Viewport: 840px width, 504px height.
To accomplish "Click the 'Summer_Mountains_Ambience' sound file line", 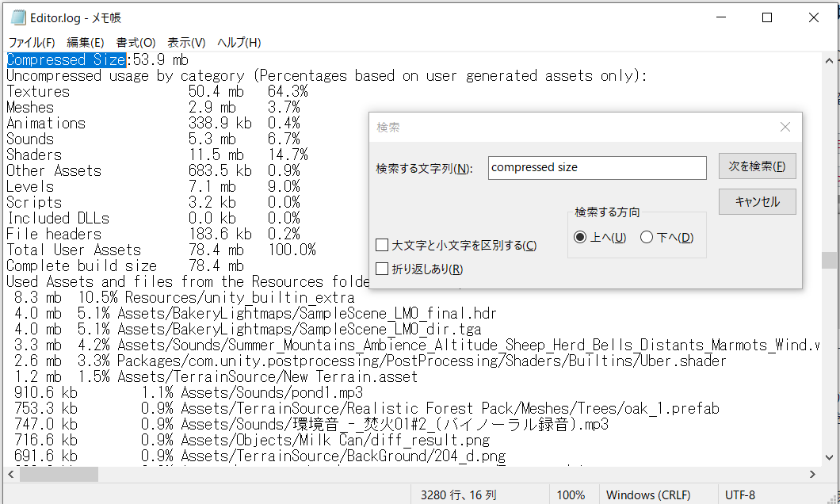I will [x=417, y=345].
